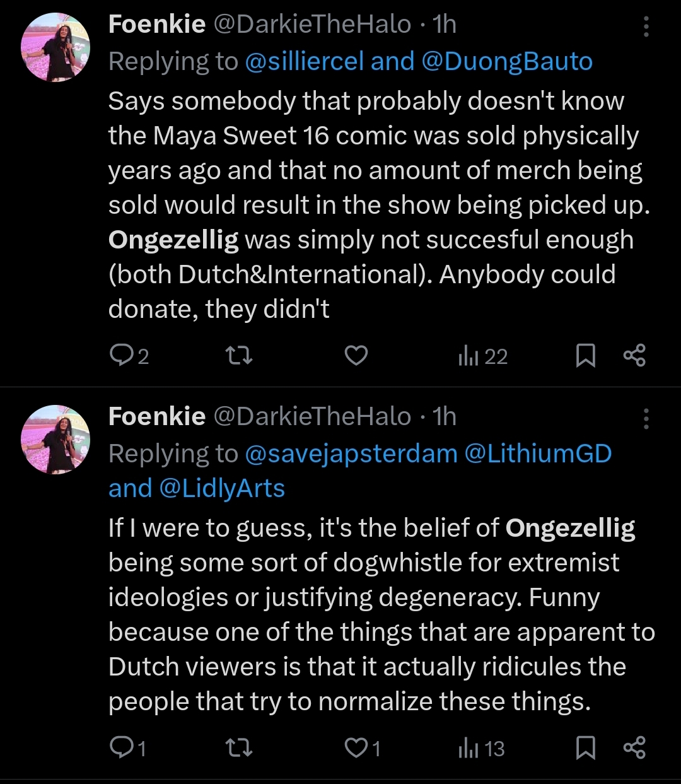Reply to the dogwhistle tweet
Image resolution: width=681 pixels, height=784 pixels.
pyautogui.click(x=120, y=748)
